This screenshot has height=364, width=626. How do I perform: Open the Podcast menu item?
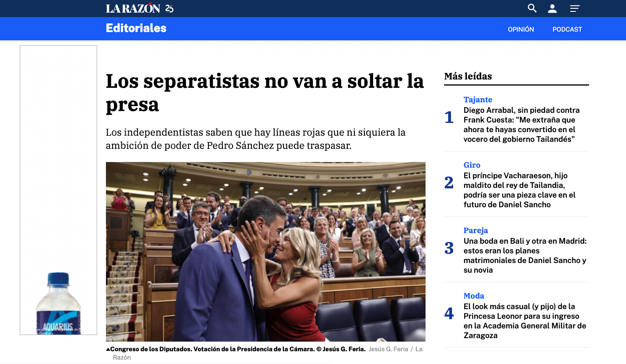point(567,29)
